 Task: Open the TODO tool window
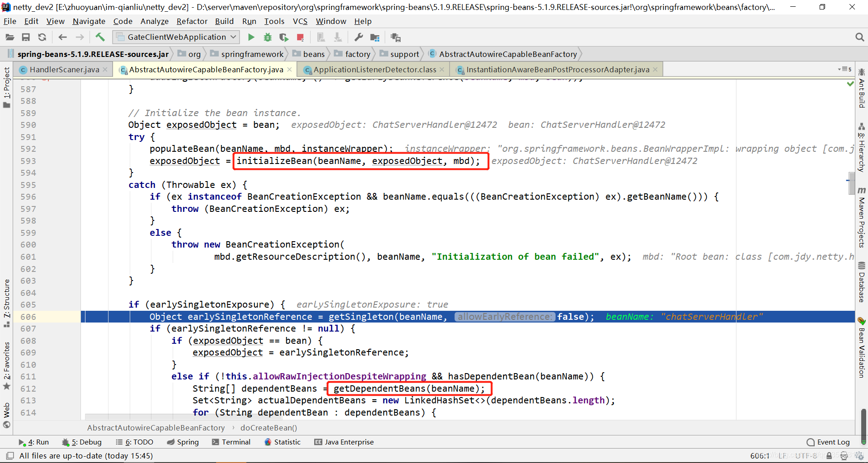pyautogui.click(x=134, y=442)
